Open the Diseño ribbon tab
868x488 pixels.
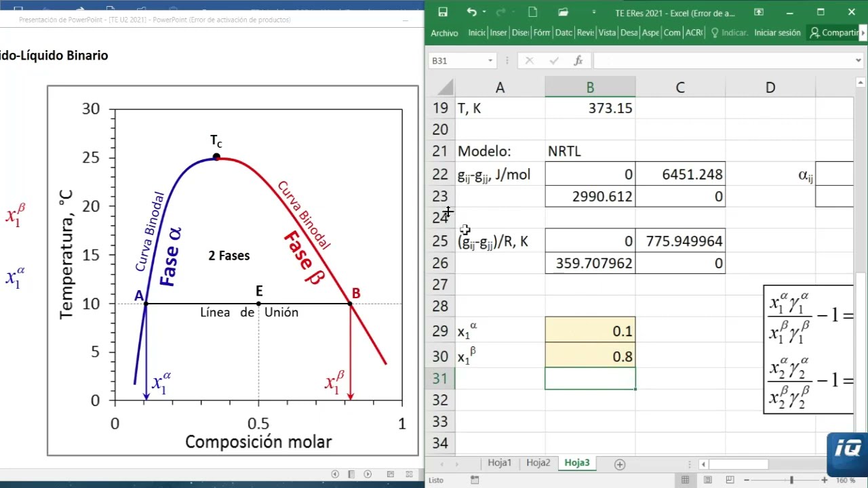520,33
